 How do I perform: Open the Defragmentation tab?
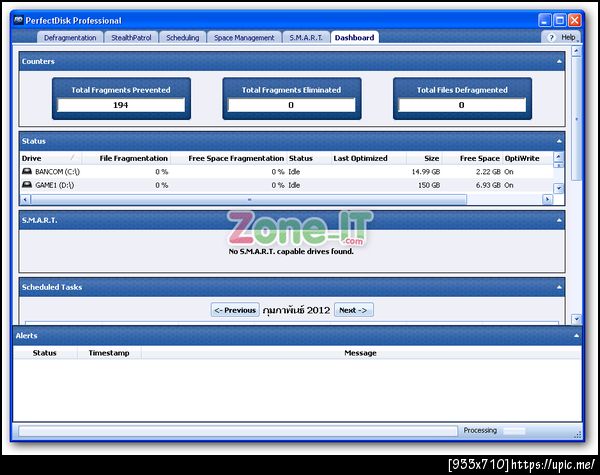70,38
